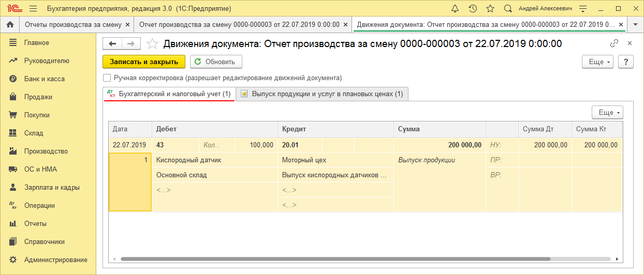Screen dimensions: 644x275
Task: Select Моторный цех cell
Action: [x=335, y=160]
